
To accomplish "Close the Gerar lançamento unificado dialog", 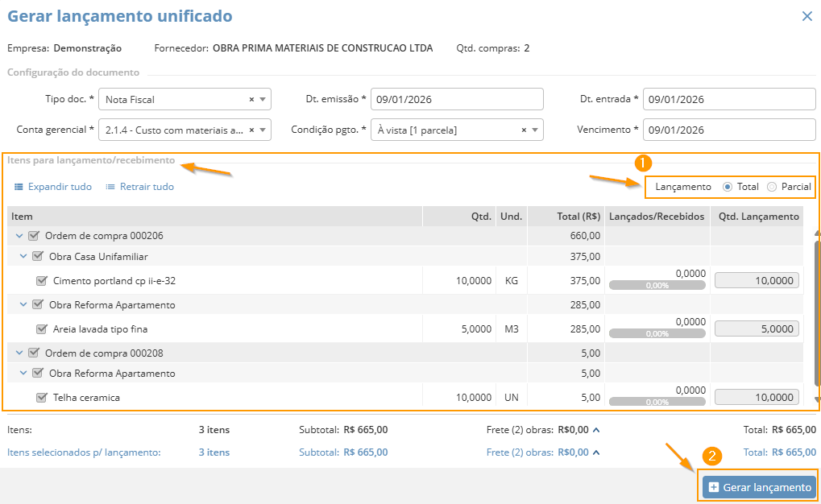I will click(806, 16).
